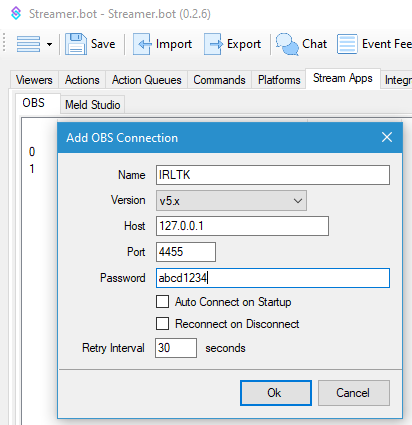Open the hamburger list menu icon

[28, 44]
